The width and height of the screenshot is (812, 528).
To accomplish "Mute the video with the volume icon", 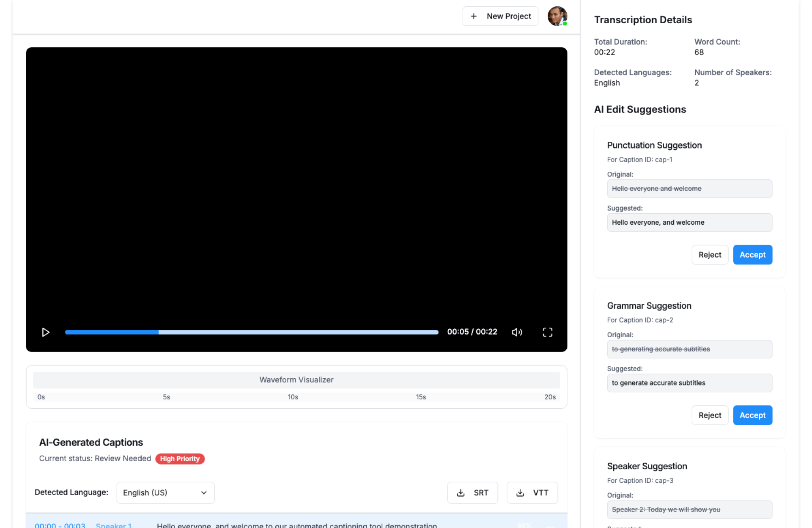I will point(517,332).
